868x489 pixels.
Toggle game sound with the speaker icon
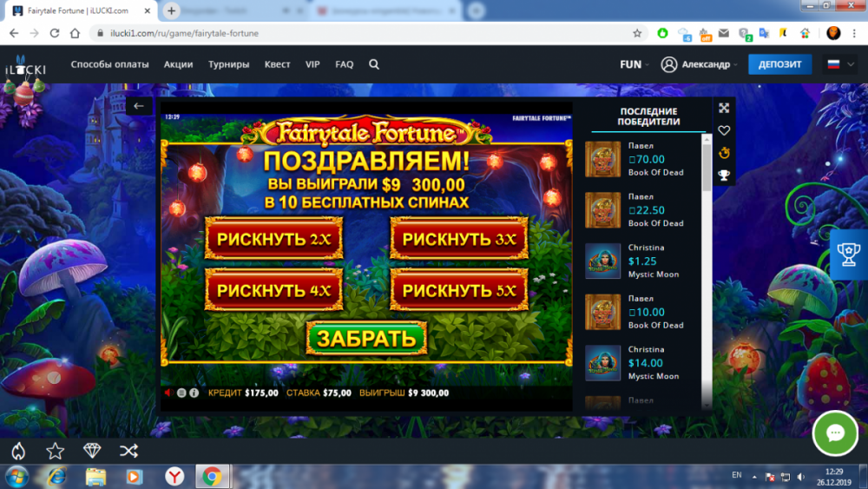click(x=169, y=393)
